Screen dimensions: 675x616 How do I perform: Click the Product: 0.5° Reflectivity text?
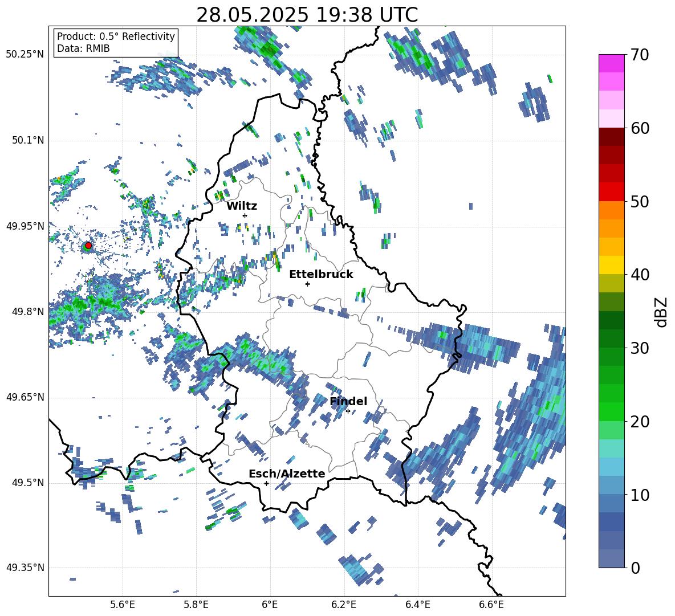(x=116, y=36)
